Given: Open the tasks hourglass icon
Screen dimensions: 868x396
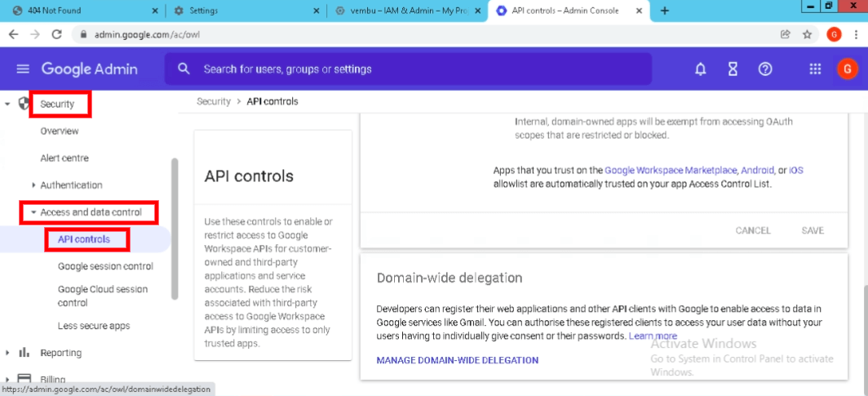Looking at the screenshot, I should point(733,69).
